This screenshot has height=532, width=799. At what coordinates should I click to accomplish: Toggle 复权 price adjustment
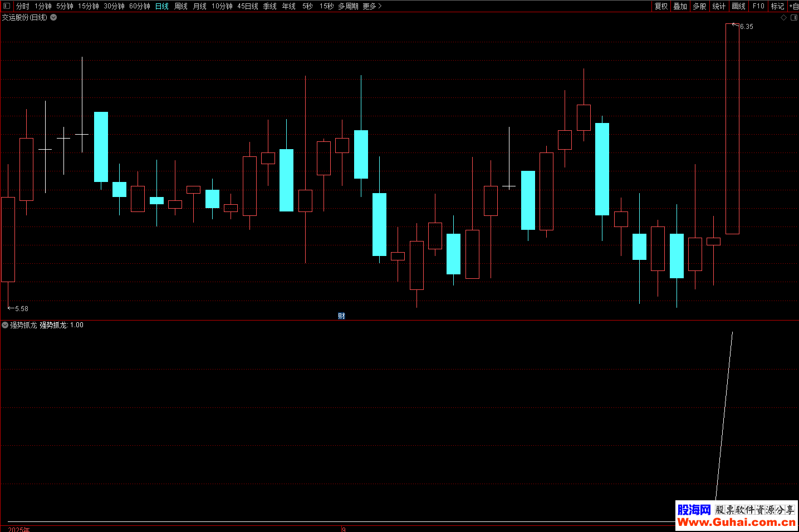tap(661, 6)
